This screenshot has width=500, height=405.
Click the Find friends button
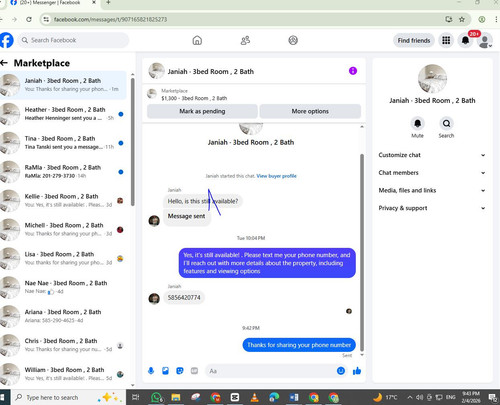(414, 40)
